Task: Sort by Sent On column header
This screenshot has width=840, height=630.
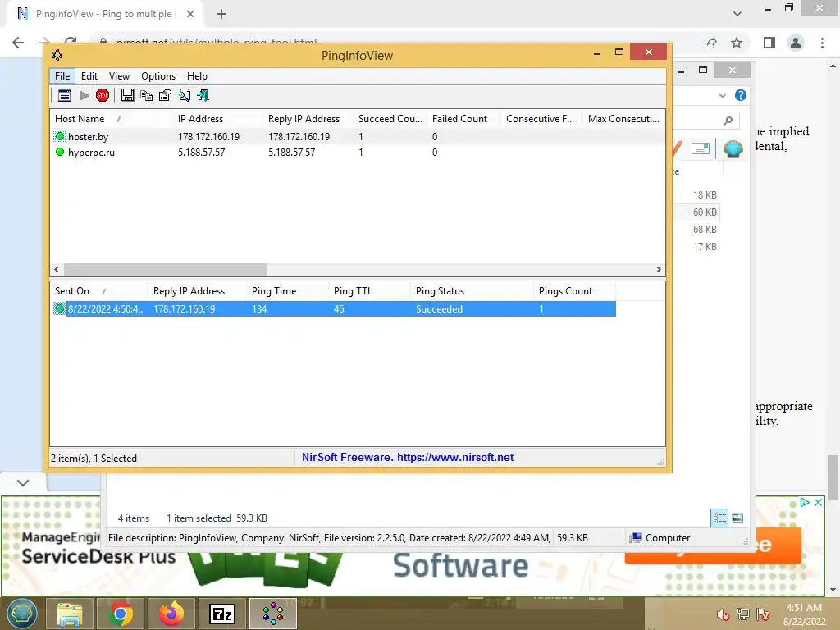Action: [98, 291]
